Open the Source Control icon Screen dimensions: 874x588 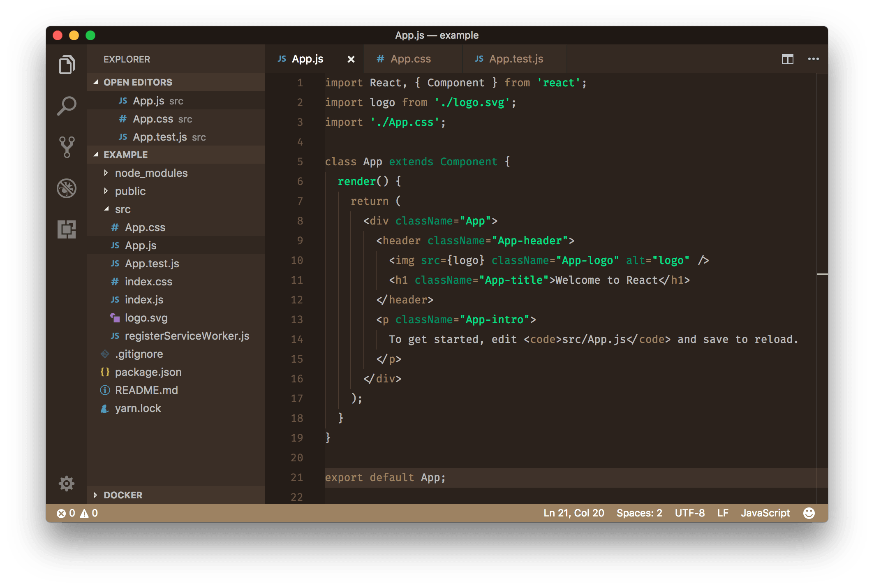click(x=67, y=146)
